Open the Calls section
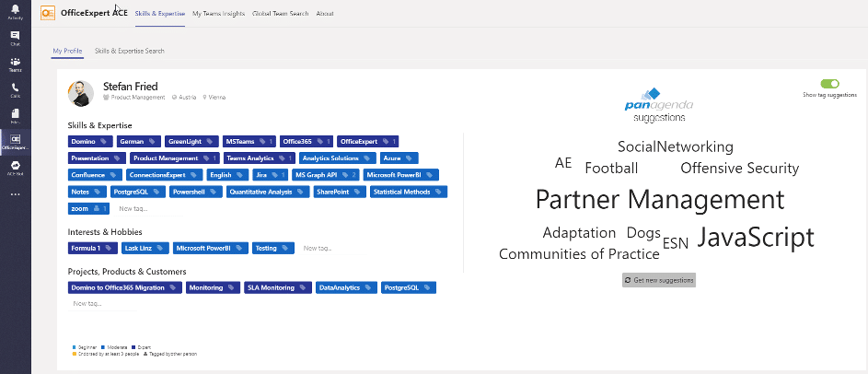868x374 pixels. click(15, 89)
